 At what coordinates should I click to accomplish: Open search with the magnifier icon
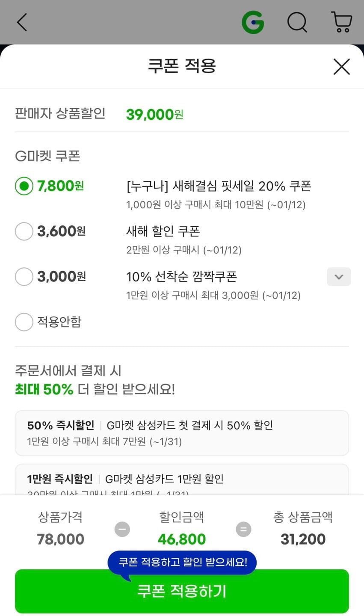297,22
